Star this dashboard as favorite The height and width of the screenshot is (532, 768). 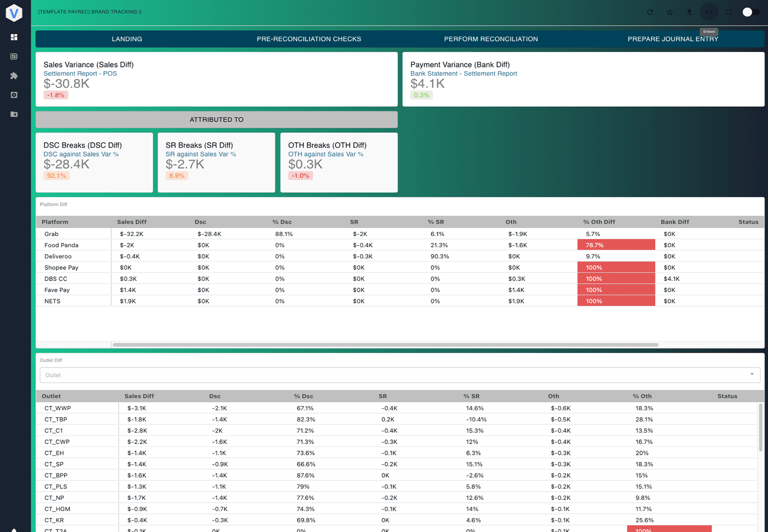coord(669,12)
